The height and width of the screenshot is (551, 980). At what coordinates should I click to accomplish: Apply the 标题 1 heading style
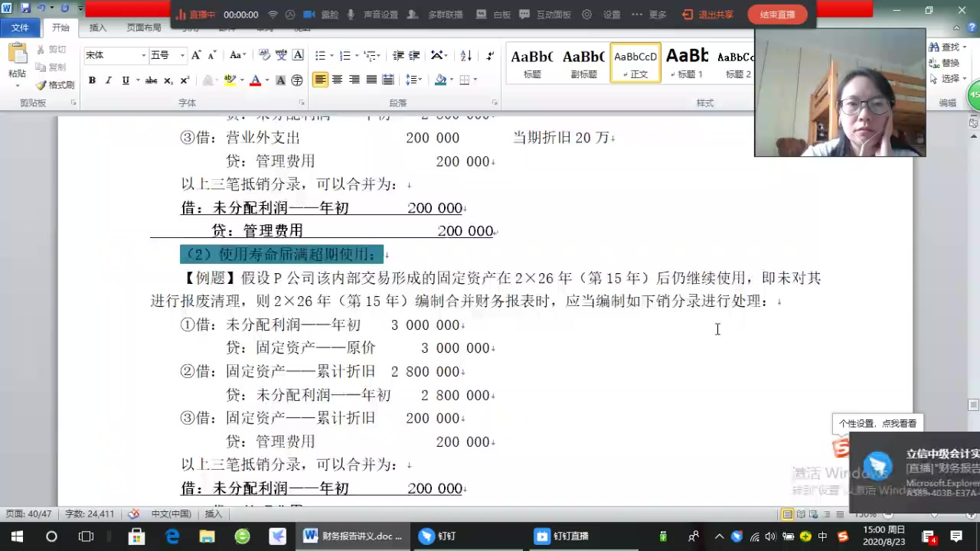[x=687, y=62]
